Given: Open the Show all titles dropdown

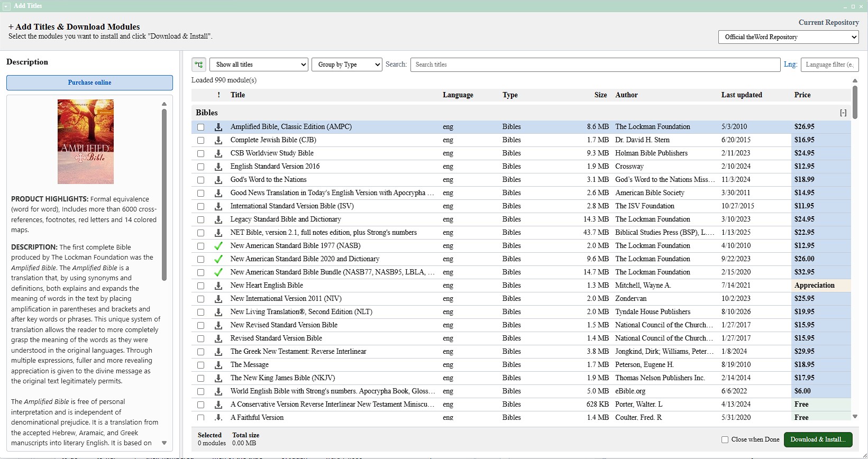Looking at the screenshot, I should coord(259,65).
